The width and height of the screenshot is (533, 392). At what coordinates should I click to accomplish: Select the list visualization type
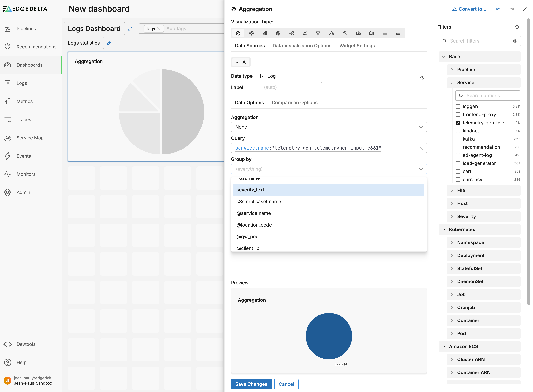tap(398, 33)
